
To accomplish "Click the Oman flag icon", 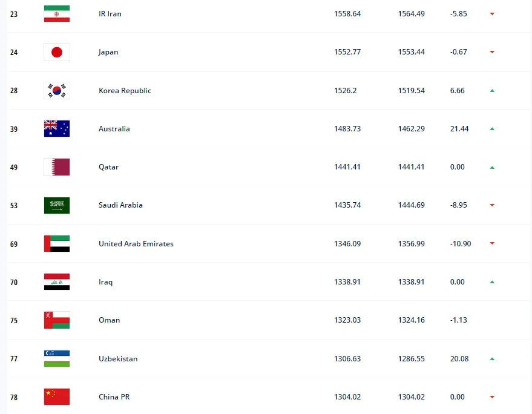I will (57, 320).
